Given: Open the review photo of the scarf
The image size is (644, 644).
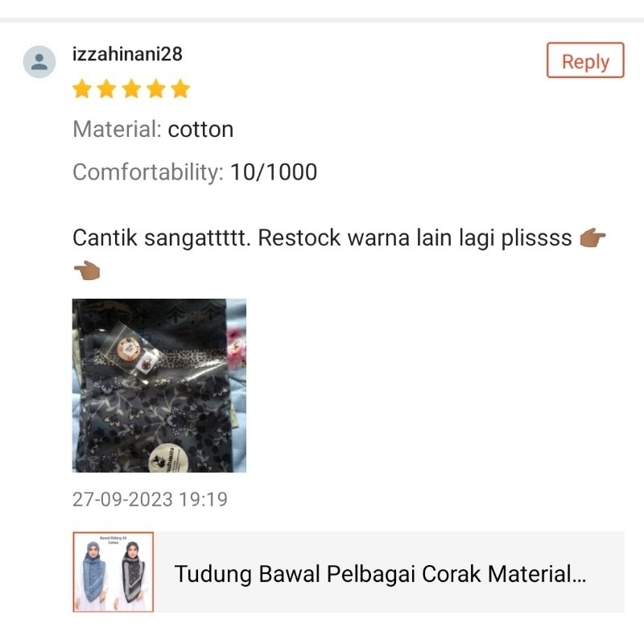Looking at the screenshot, I should pyautogui.click(x=159, y=386).
